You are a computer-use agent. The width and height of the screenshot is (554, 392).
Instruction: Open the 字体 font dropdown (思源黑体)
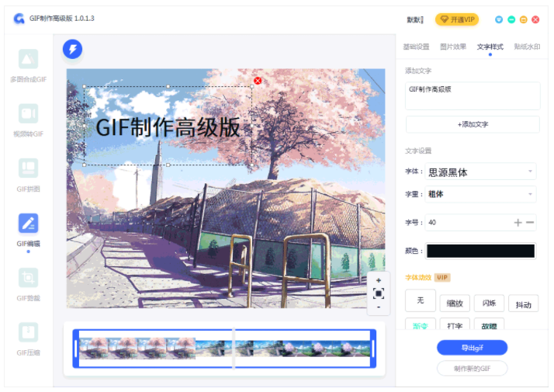point(480,172)
